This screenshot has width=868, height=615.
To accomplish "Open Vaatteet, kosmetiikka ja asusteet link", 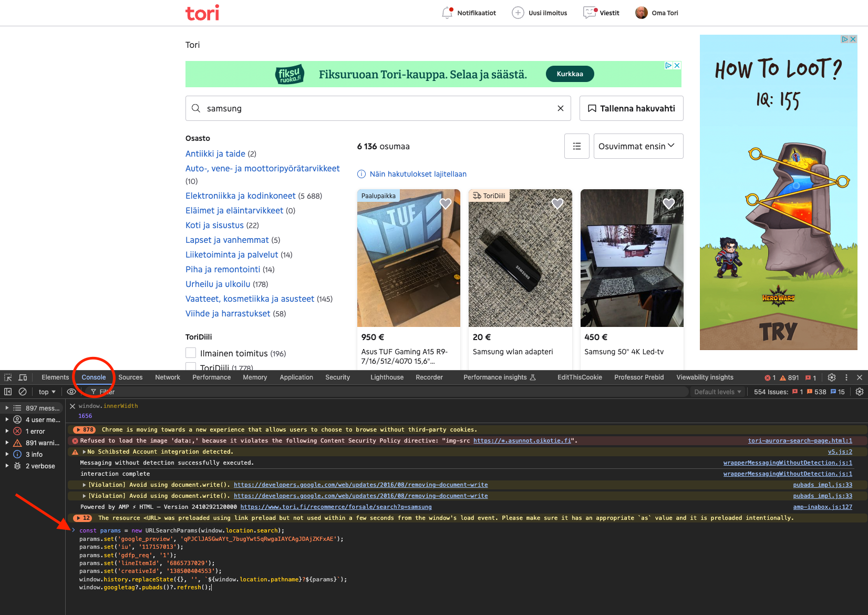I will (x=250, y=299).
